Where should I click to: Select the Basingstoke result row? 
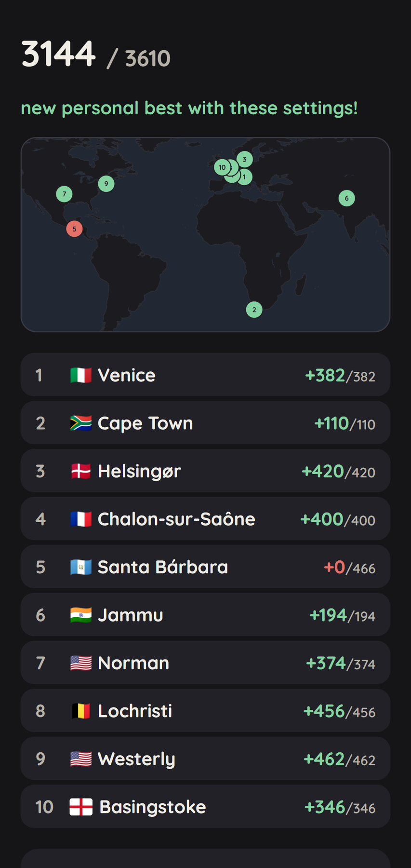205,807
